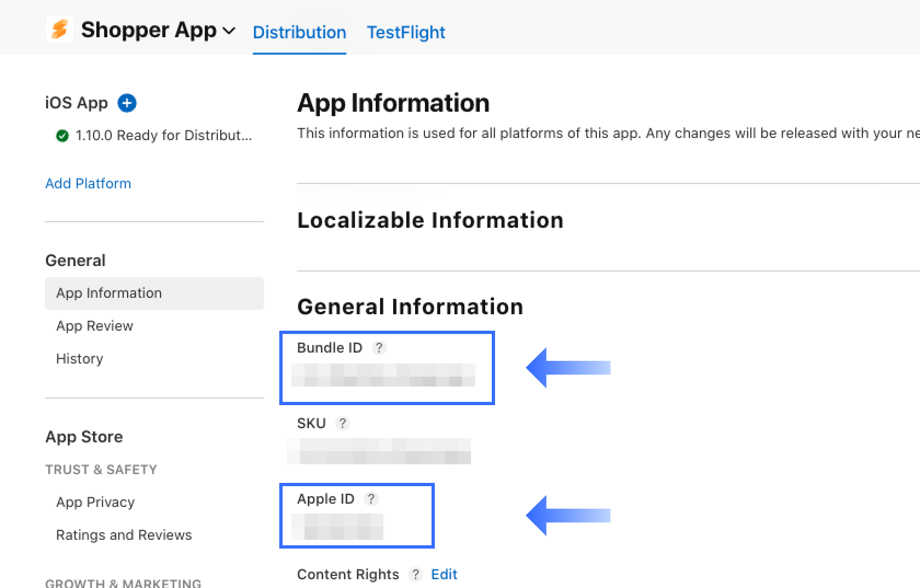Click Edit next to Content Rights

(444, 574)
